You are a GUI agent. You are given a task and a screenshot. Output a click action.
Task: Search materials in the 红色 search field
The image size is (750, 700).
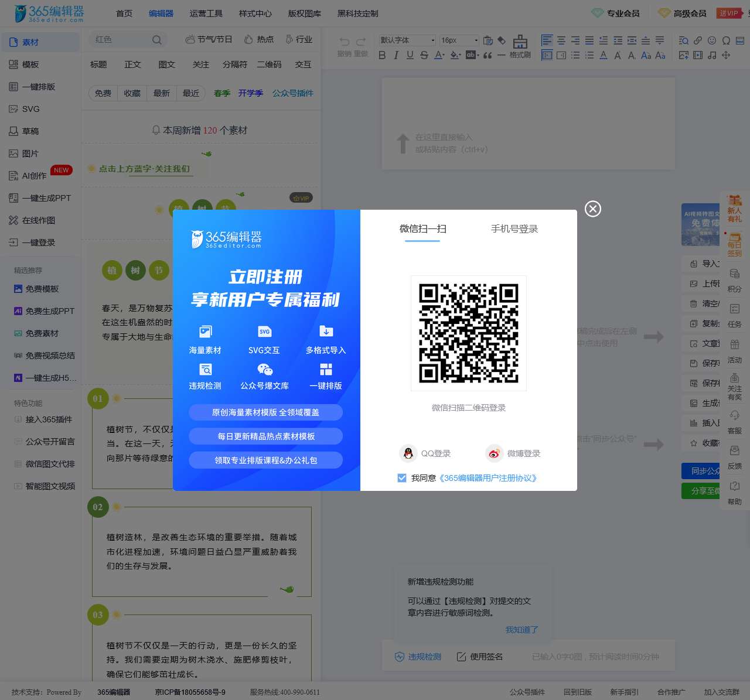[x=128, y=40]
